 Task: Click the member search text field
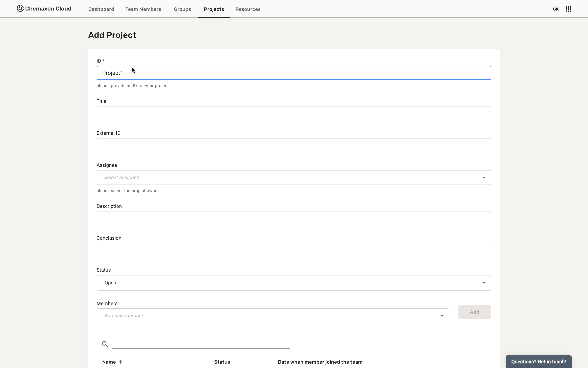201,344
